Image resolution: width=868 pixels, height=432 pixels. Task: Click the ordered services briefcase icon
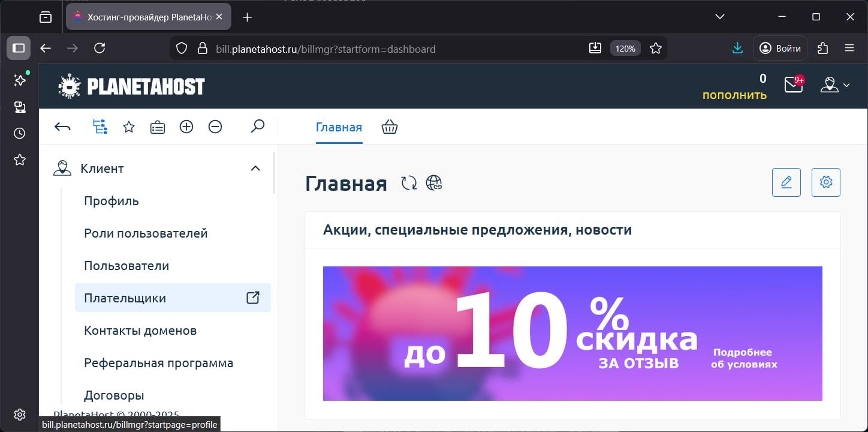tap(157, 127)
